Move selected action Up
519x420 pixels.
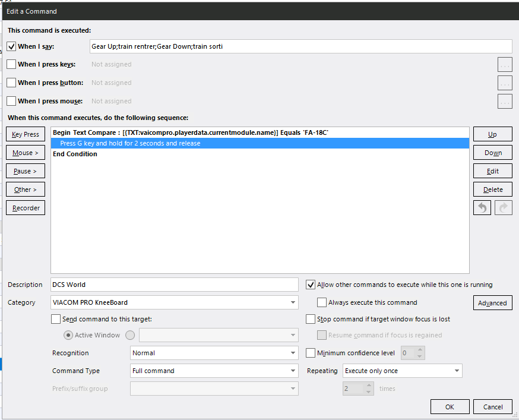(492, 134)
